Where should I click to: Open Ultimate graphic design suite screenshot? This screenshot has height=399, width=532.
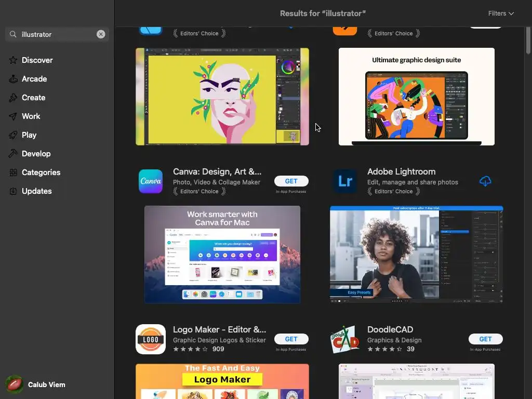tap(416, 97)
